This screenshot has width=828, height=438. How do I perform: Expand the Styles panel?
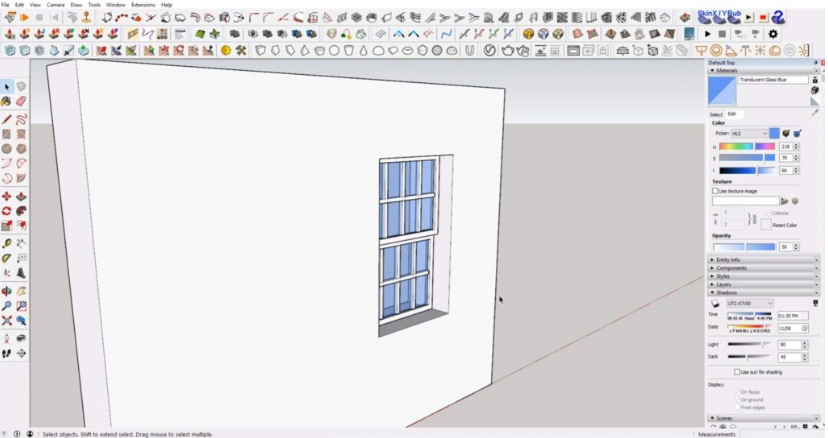click(x=763, y=276)
